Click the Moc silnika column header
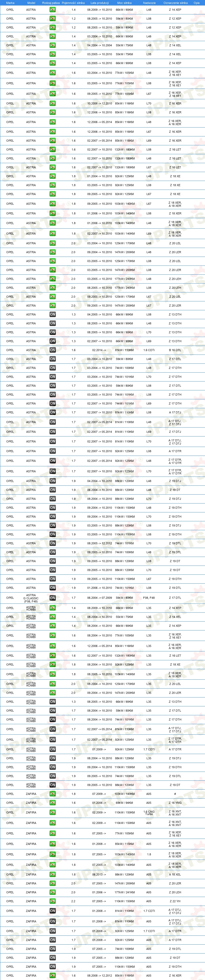 coord(125,3)
